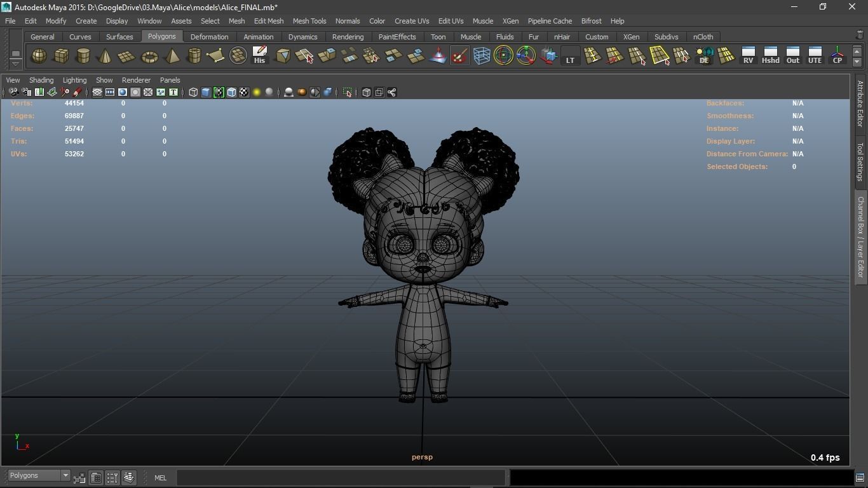Open the Mesh Tools menu
The width and height of the screenshot is (868, 488).
(309, 21)
